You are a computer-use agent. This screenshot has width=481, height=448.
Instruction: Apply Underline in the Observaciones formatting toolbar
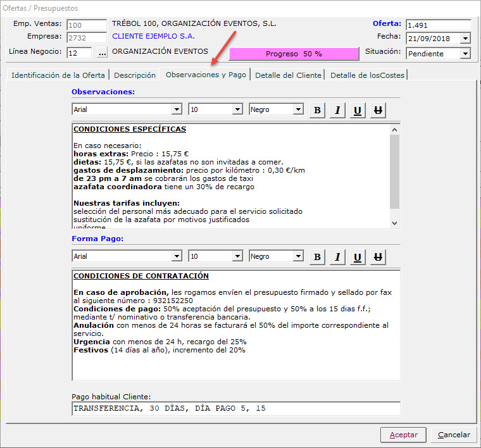(x=358, y=110)
